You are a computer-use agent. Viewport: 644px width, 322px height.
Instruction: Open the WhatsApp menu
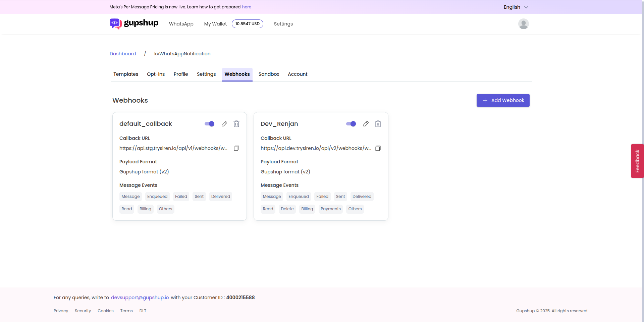coord(181,24)
